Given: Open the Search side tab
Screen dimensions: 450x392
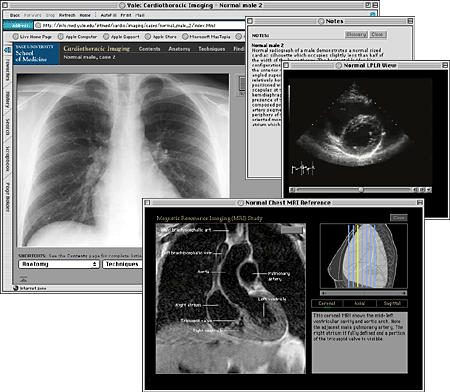Looking at the screenshot, I should tap(7, 127).
